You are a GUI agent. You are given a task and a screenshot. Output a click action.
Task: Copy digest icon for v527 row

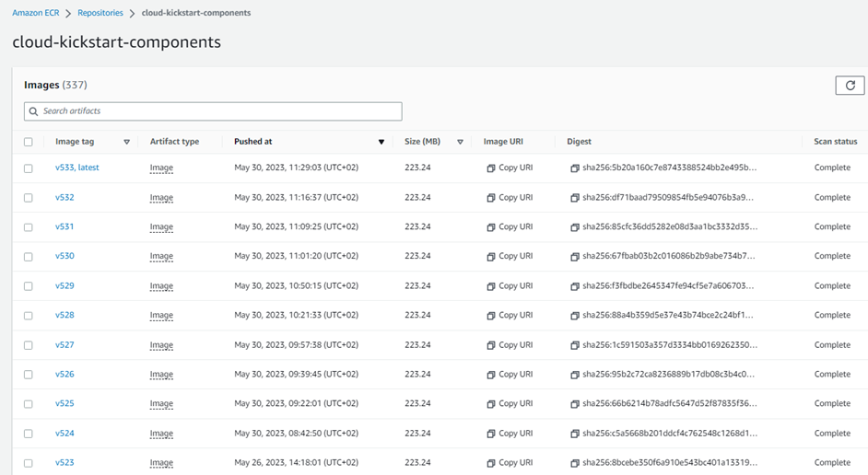(575, 345)
